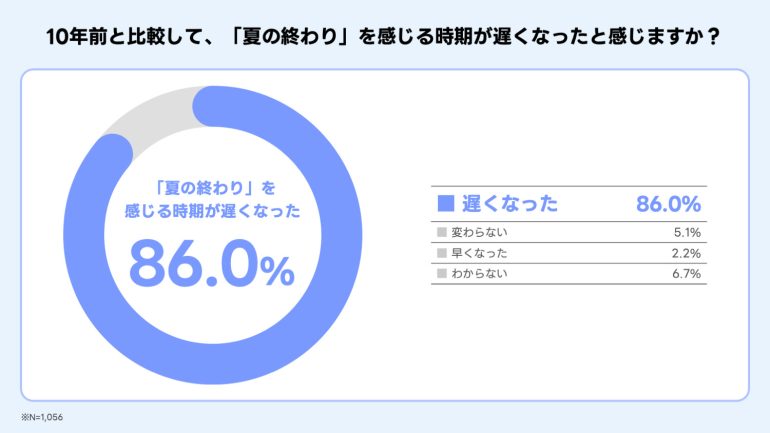This screenshot has height=433, width=770.
Task: Select the 早くなった legend label
Action: 480,253
